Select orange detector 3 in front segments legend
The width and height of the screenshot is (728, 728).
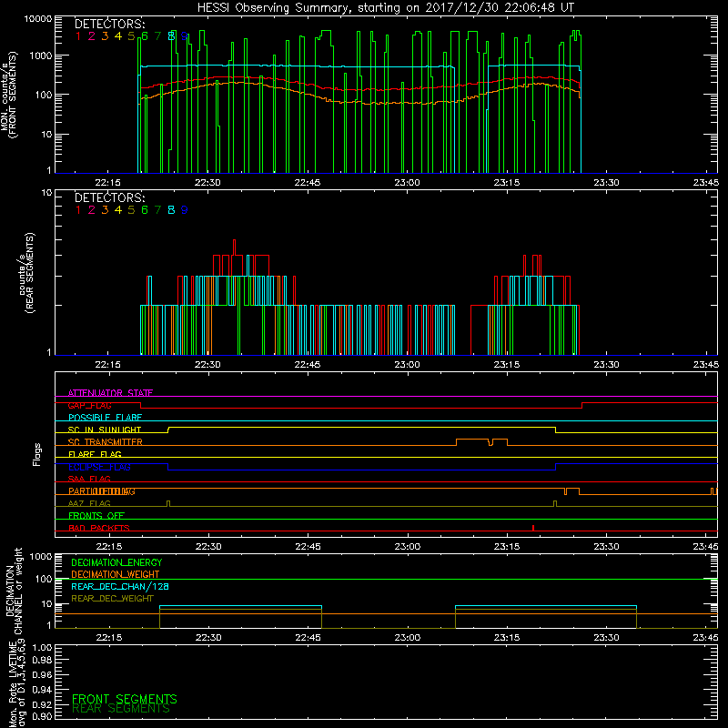pyautogui.click(x=105, y=36)
